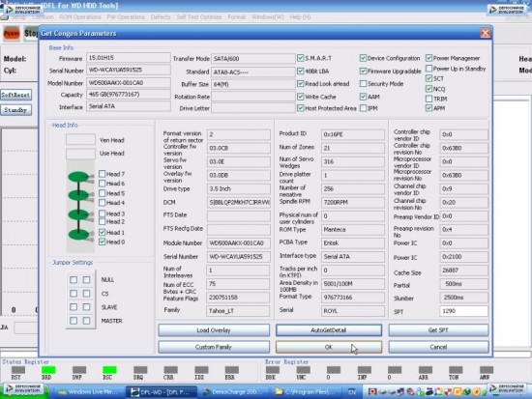
Task: Enable the Head 7 checkbox
Action: 102,174
